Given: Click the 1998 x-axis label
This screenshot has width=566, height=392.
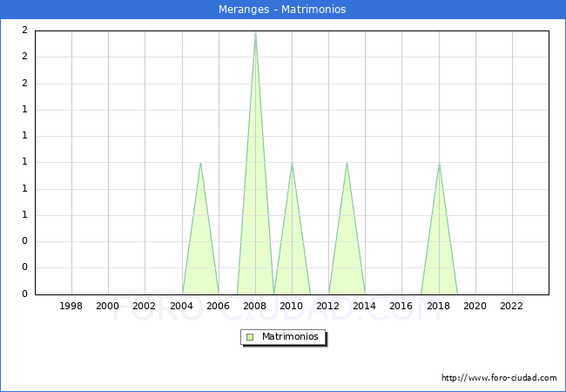Looking at the screenshot, I should [x=71, y=306].
